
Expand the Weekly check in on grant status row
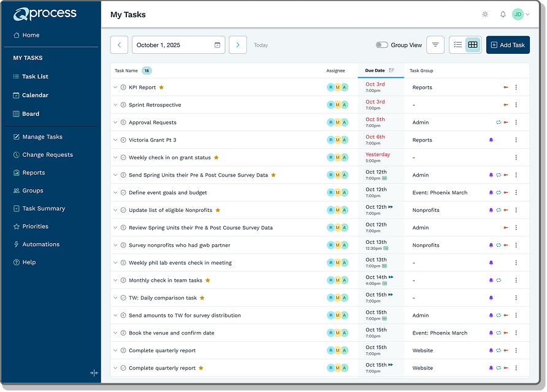[115, 158]
